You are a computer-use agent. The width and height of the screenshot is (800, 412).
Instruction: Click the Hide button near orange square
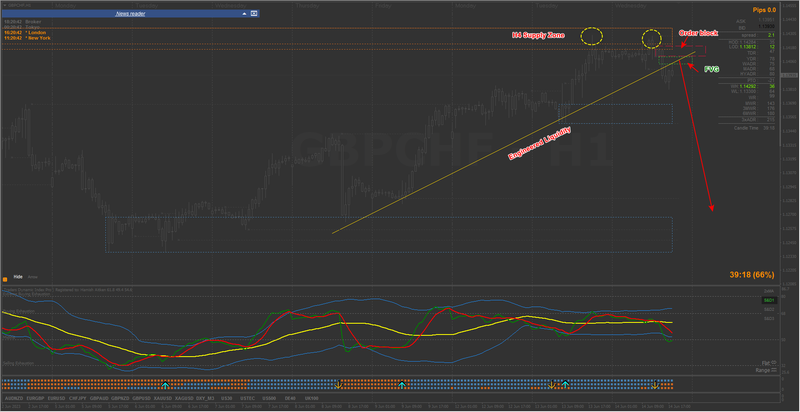coord(18,276)
